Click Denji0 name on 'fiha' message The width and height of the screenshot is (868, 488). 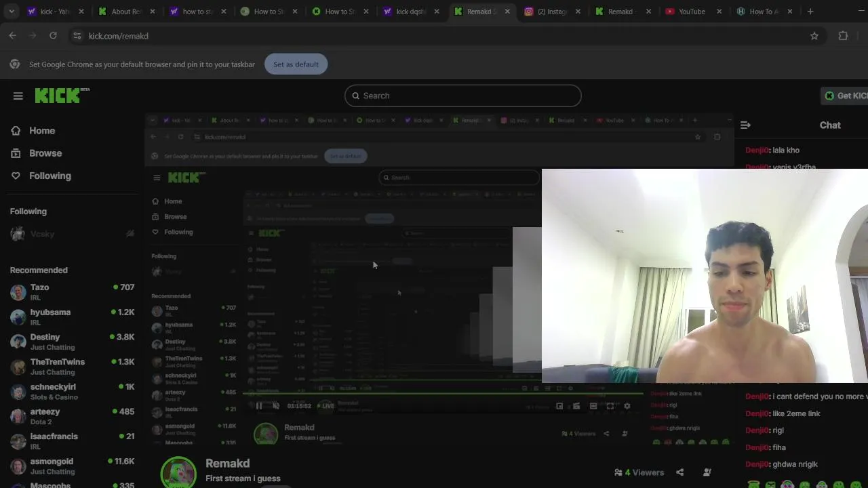[x=757, y=447]
